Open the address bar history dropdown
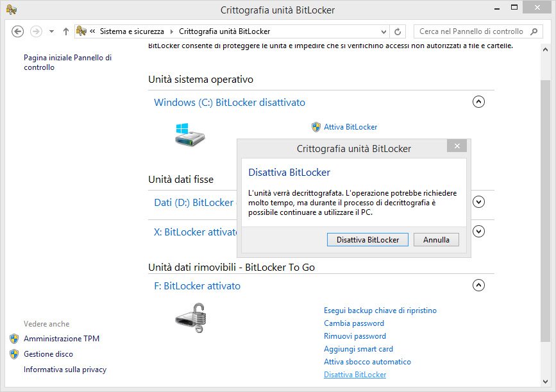The width and height of the screenshot is (556, 392). point(383,31)
